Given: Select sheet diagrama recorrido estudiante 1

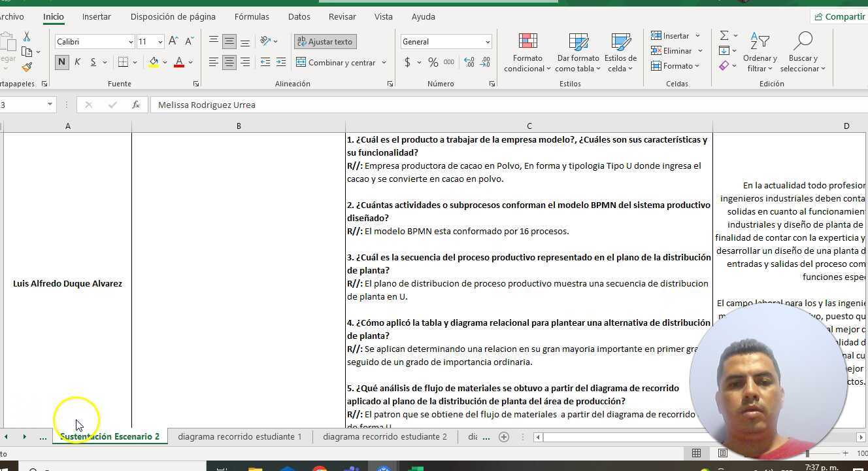Looking at the screenshot, I should 240,436.
